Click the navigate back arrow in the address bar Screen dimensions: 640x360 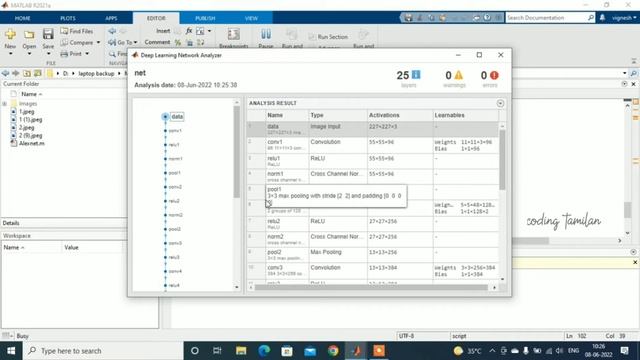click(5, 73)
